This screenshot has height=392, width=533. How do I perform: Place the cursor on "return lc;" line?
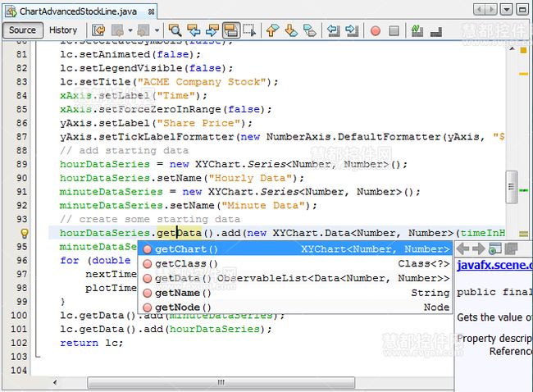[92, 343]
